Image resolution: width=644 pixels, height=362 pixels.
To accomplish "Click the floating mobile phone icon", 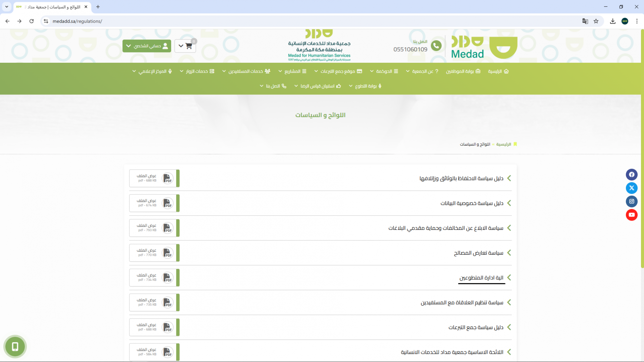I will [x=15, y=346].
